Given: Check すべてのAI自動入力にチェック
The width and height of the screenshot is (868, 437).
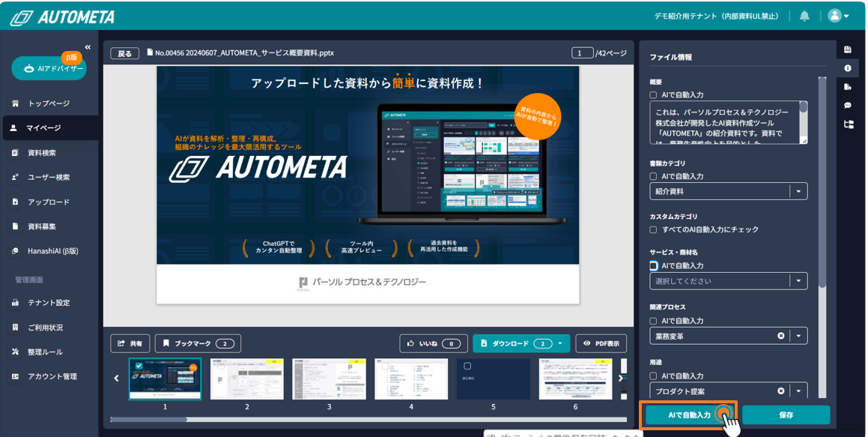Looking at the screenshot, I should [653, 229].
